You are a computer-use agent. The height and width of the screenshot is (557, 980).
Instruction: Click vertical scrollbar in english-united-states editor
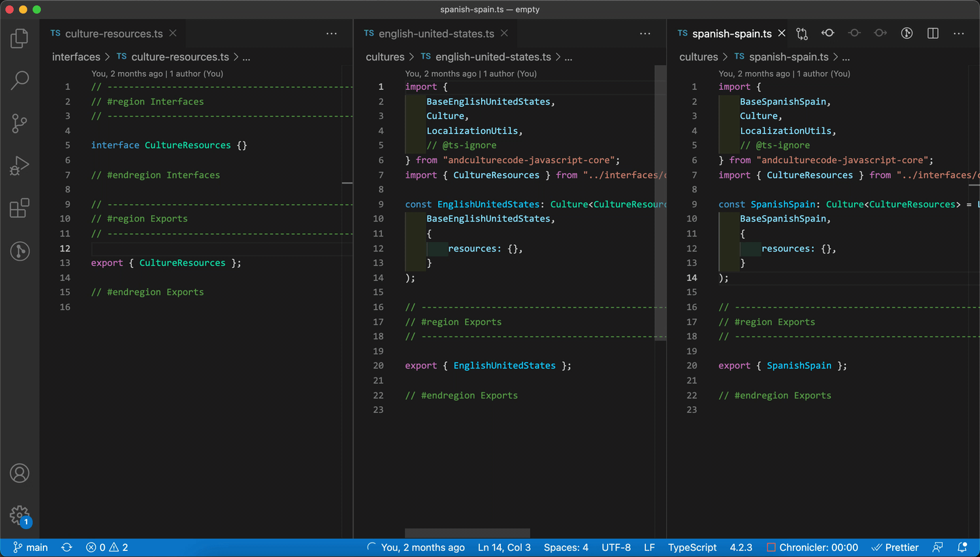pos(660,203)
